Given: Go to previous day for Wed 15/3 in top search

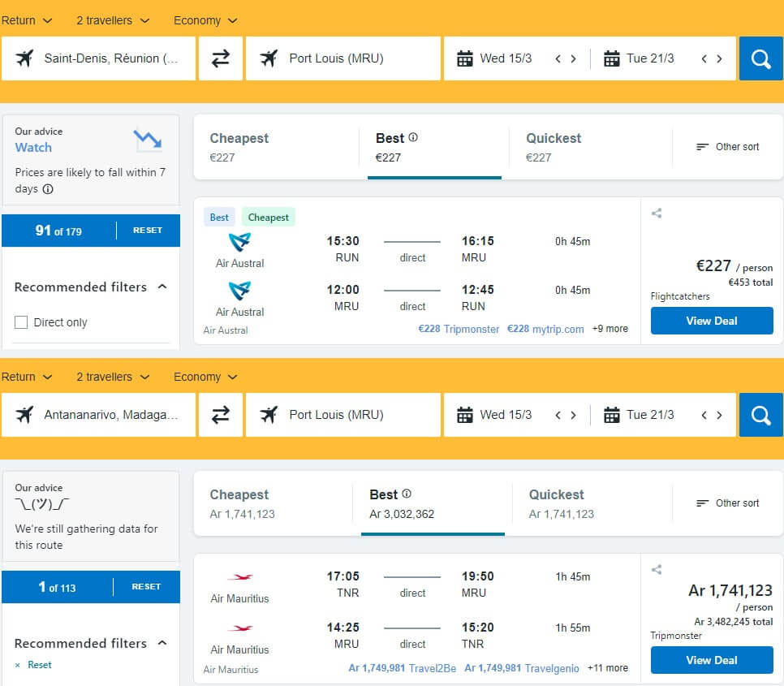Looking at the screenshot, I should 558,59.
